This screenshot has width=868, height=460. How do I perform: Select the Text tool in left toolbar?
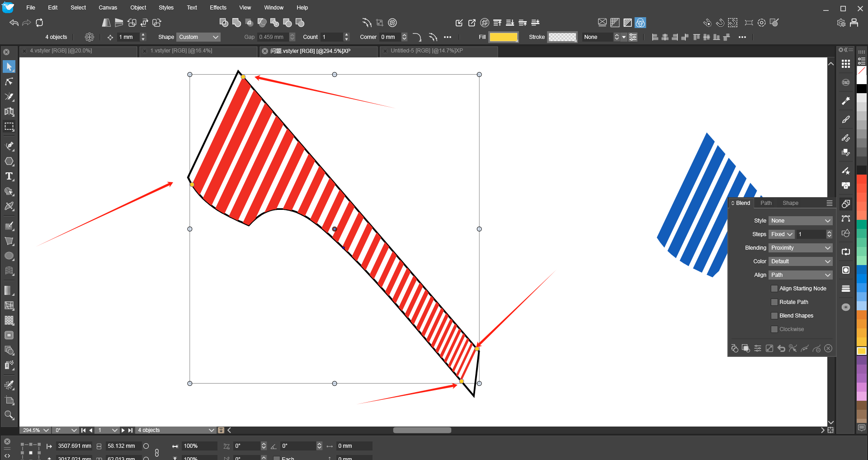click(x=9, y=176)
